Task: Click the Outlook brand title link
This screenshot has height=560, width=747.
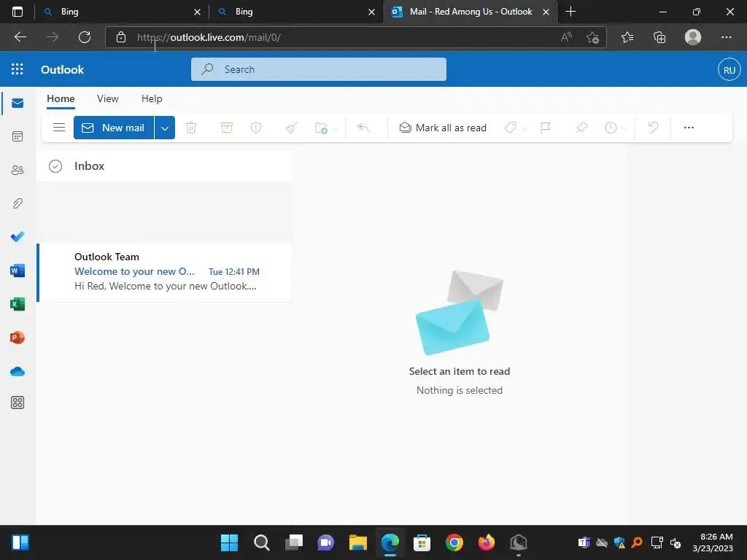Action: [63, 69]
